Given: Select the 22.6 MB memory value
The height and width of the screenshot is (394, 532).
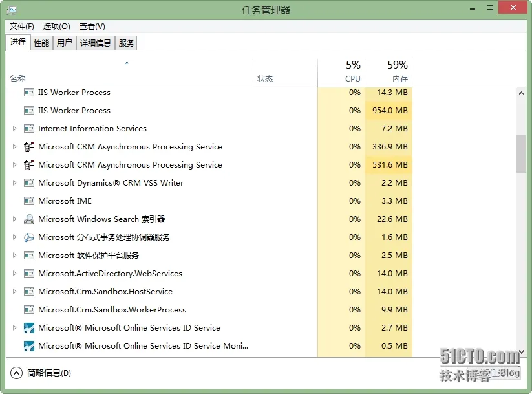Looking at the screenshot, I should point(392,219).
